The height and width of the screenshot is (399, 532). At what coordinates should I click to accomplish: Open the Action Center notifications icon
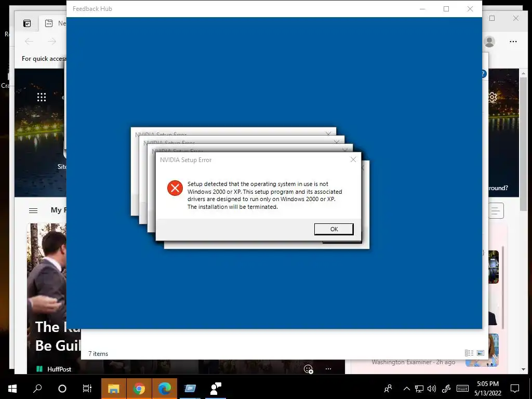[515, 389]
